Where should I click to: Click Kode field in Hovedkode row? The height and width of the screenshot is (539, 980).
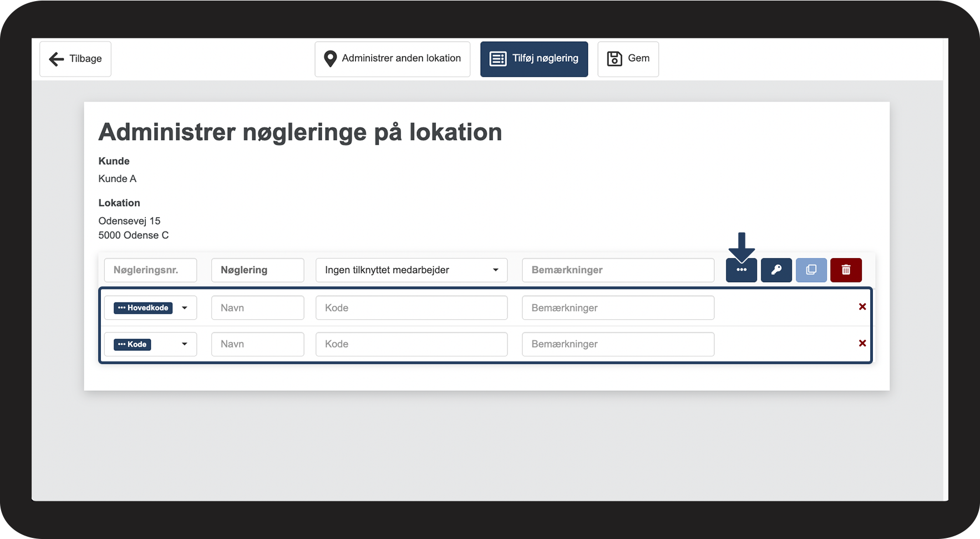[x=411, y=308]
